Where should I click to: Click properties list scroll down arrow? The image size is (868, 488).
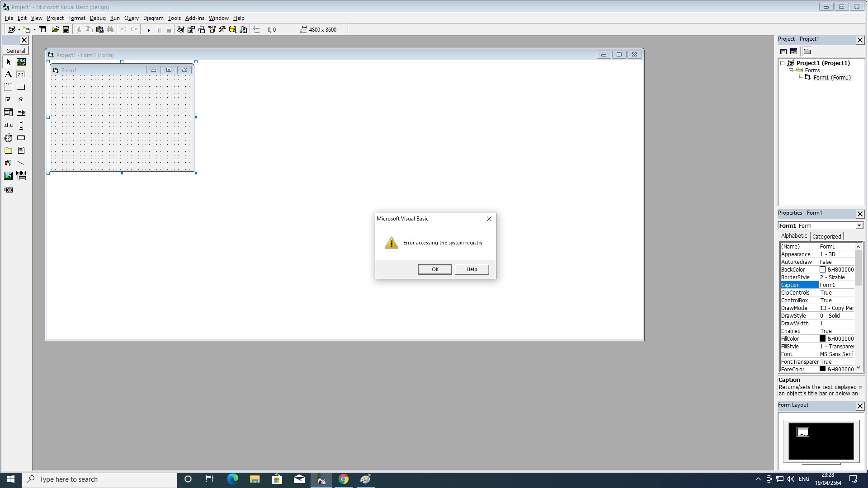click(x=859, y=368)
